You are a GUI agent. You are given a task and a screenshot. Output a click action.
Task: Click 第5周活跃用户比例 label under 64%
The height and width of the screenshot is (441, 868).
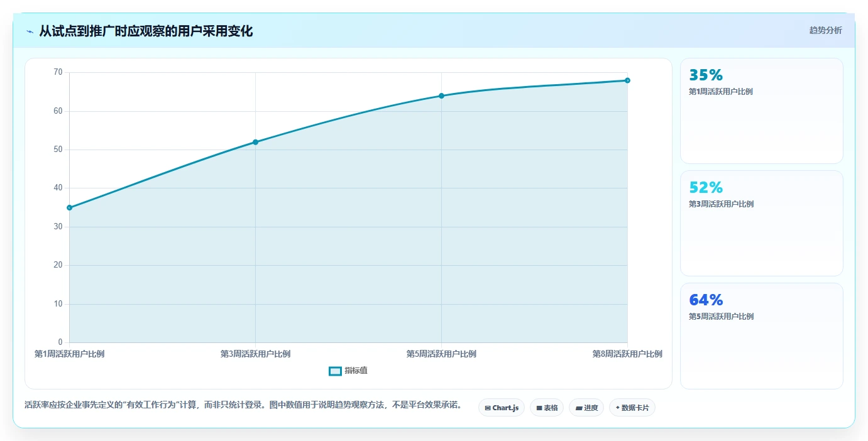pos(721,317)
